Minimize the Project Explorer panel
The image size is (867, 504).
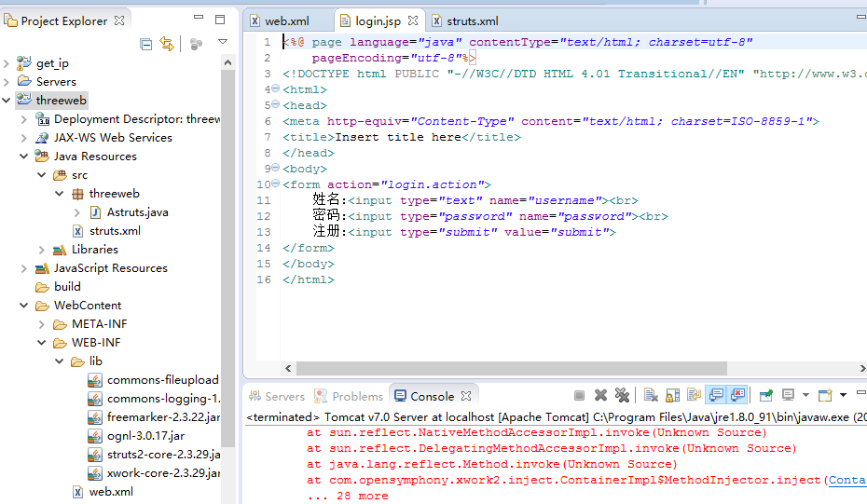(x=199, y=18)
